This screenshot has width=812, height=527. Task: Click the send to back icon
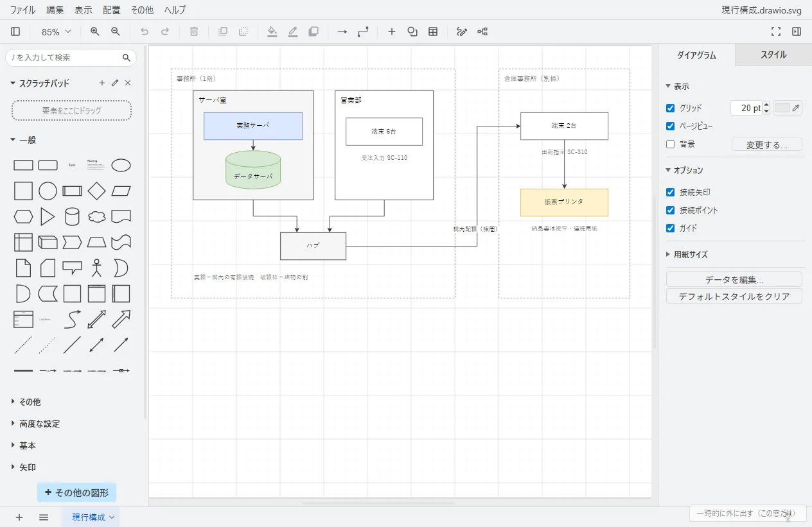click(x=243, y=31)
